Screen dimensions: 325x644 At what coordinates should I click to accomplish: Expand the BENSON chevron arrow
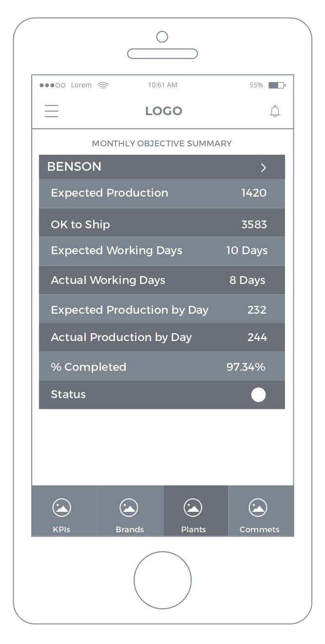tap(264, 168)
